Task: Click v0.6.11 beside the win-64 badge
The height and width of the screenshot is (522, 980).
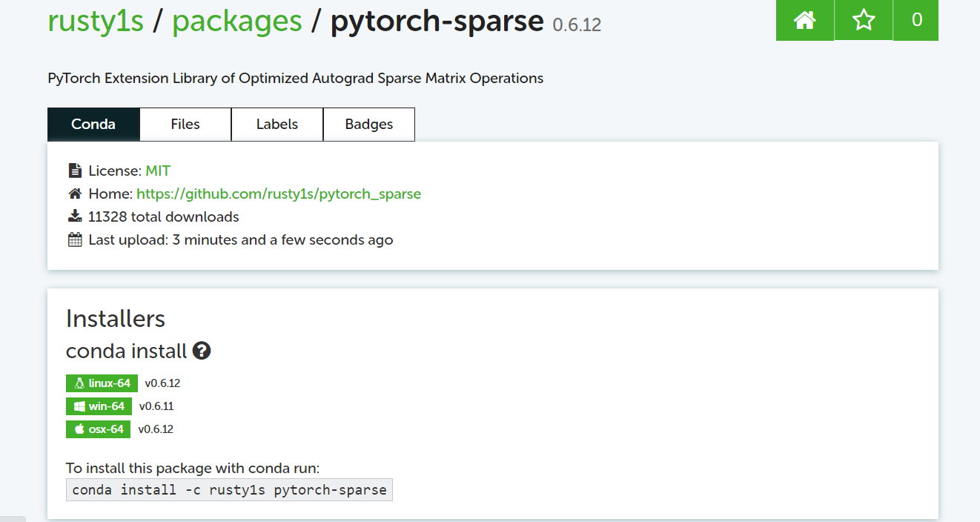Action: (156, 406)
